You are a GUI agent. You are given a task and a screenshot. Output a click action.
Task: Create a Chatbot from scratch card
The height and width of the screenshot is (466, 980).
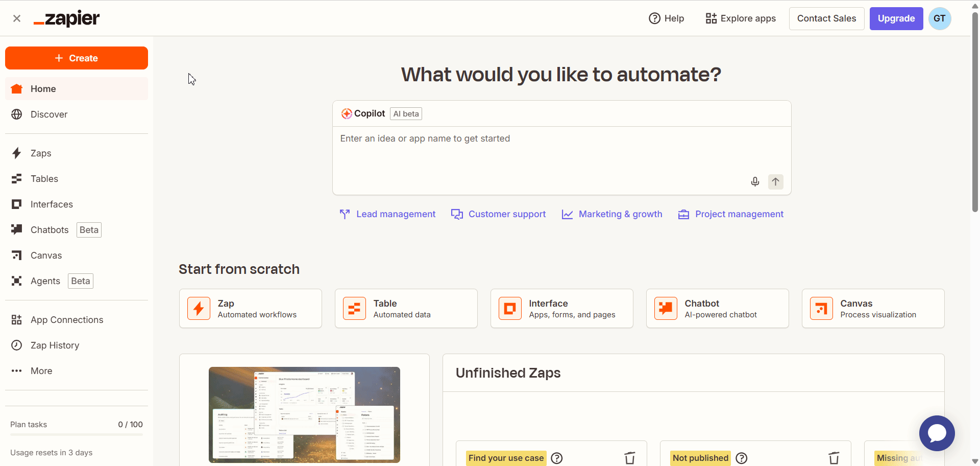[x=718, y=309]
